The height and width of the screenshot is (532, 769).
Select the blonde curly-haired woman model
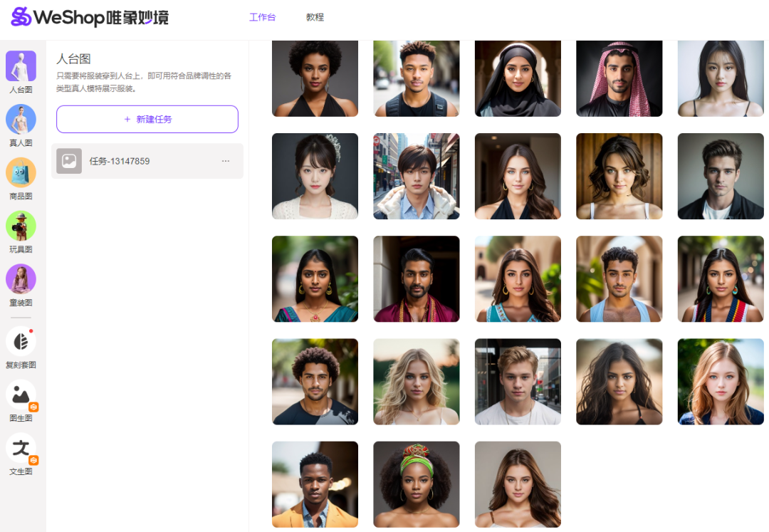[417, 382]
